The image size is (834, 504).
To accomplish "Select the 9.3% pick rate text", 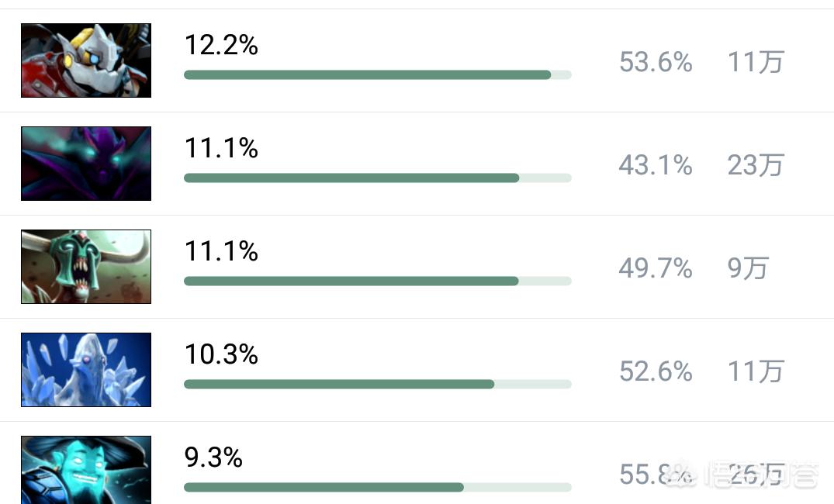I will 213,457.
